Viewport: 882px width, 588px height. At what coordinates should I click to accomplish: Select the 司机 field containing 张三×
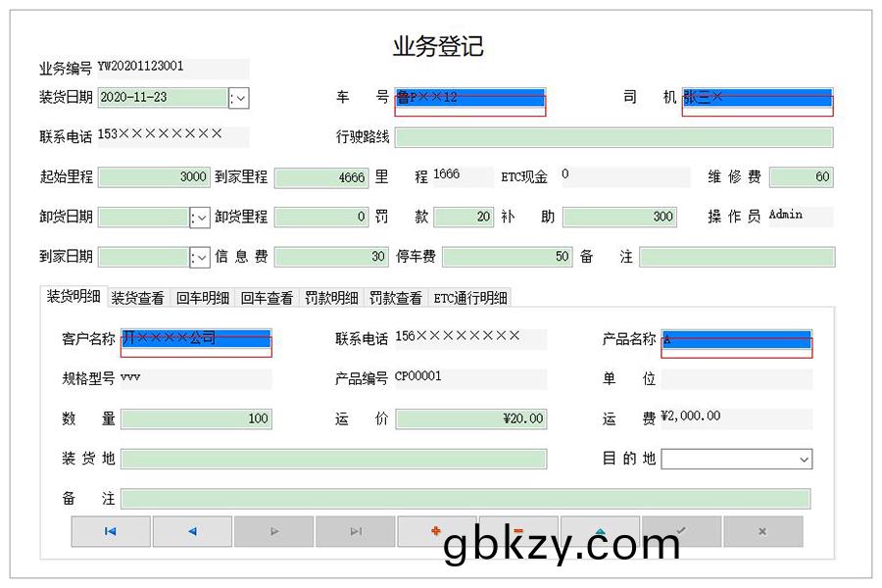click(x=755, y=98)
